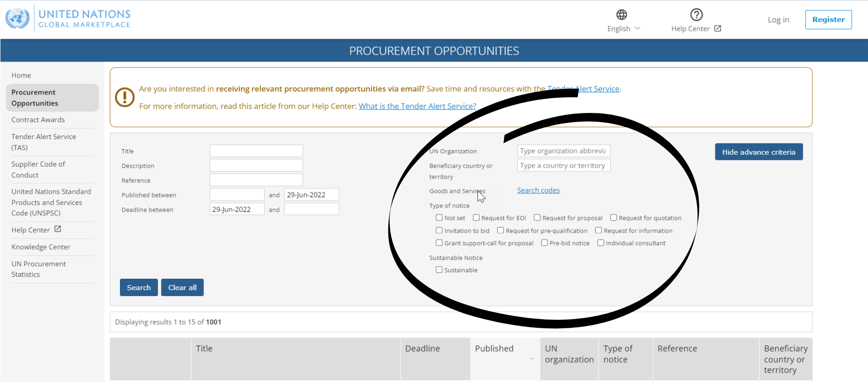868x382 pixels.
Task: Open Help Center in the sidebar
Action: click(x=30, y=230)
